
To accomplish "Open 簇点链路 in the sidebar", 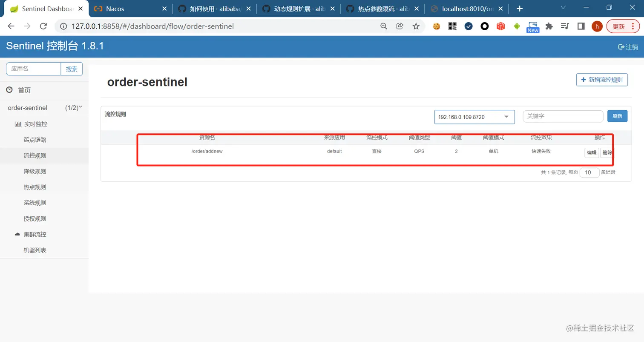I will (x=35, y=140).
